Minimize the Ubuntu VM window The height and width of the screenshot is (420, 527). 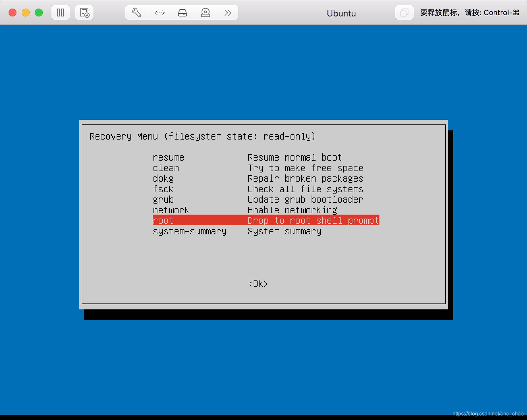[x=26, y=13]
